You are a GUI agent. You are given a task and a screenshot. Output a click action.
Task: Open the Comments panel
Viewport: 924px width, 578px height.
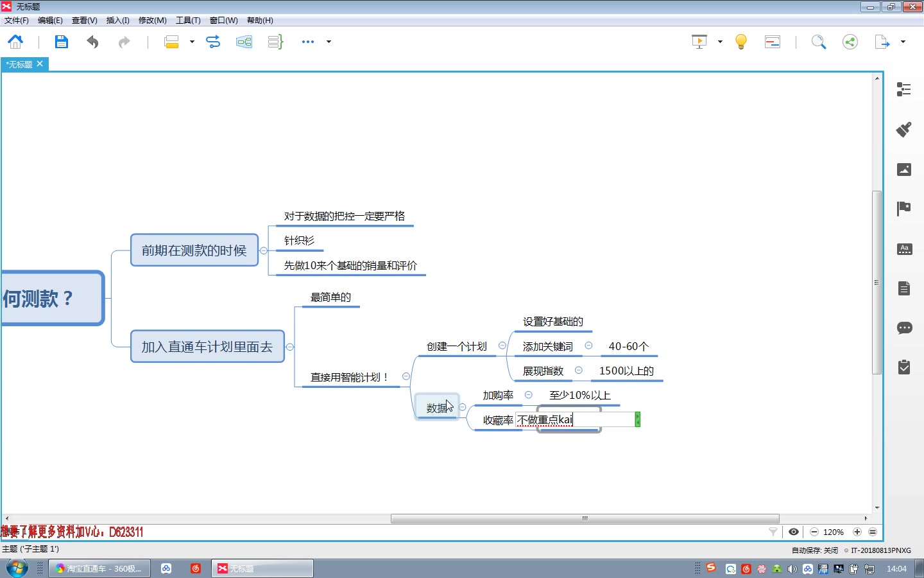pyautogui.click(x=904, y=328)
